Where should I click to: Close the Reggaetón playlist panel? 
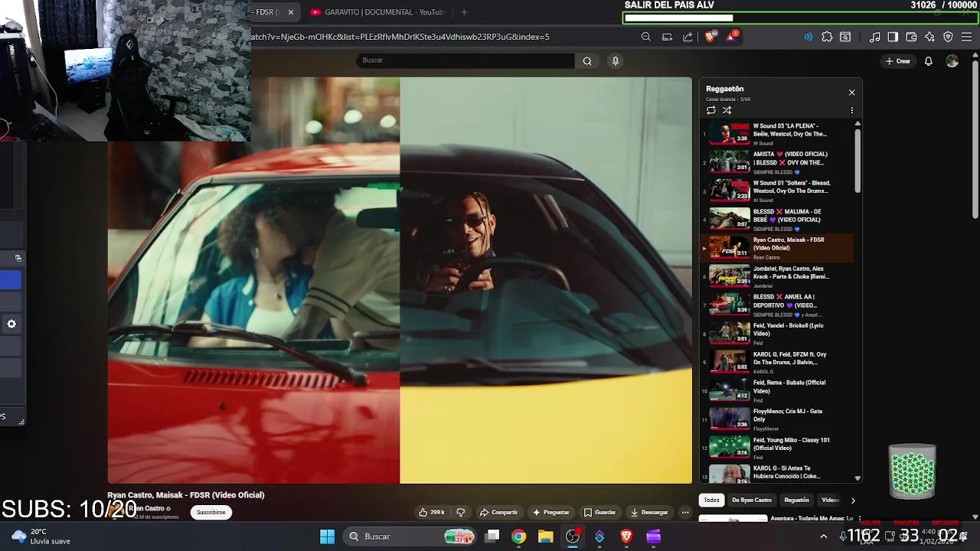point(851,92)
